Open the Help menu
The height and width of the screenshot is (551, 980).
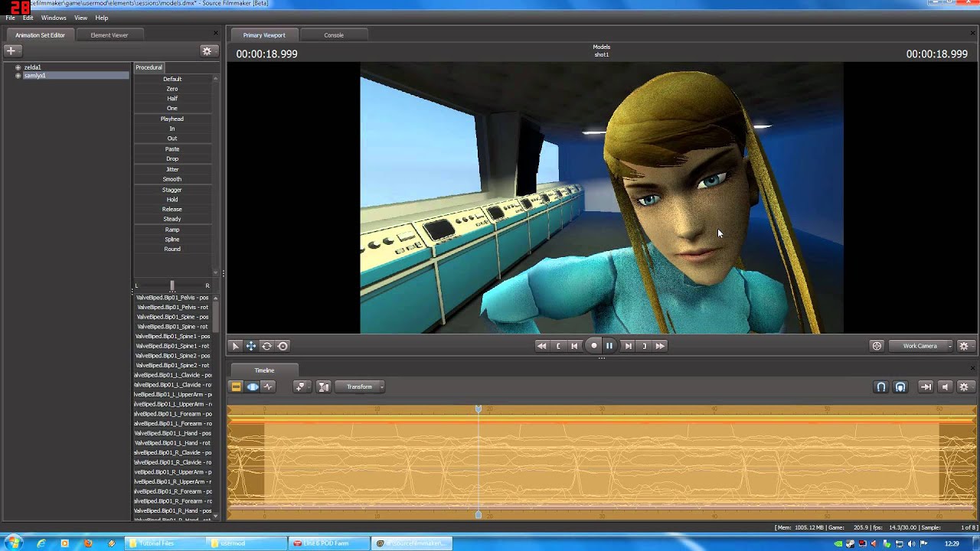pos(102,18)
